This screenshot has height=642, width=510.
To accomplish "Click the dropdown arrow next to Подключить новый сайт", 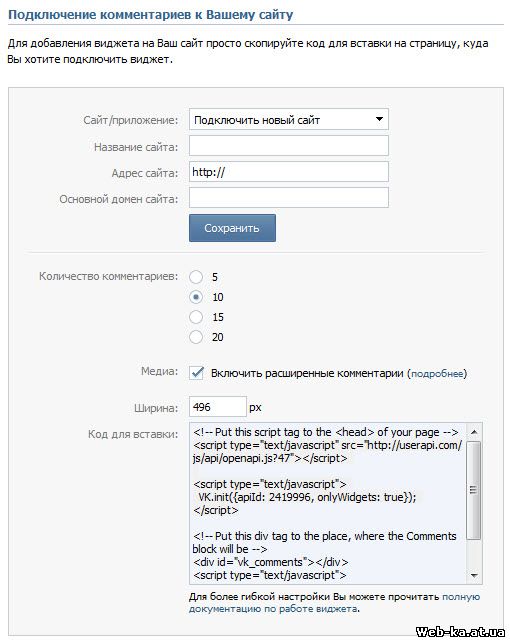I will click(379, 119).
